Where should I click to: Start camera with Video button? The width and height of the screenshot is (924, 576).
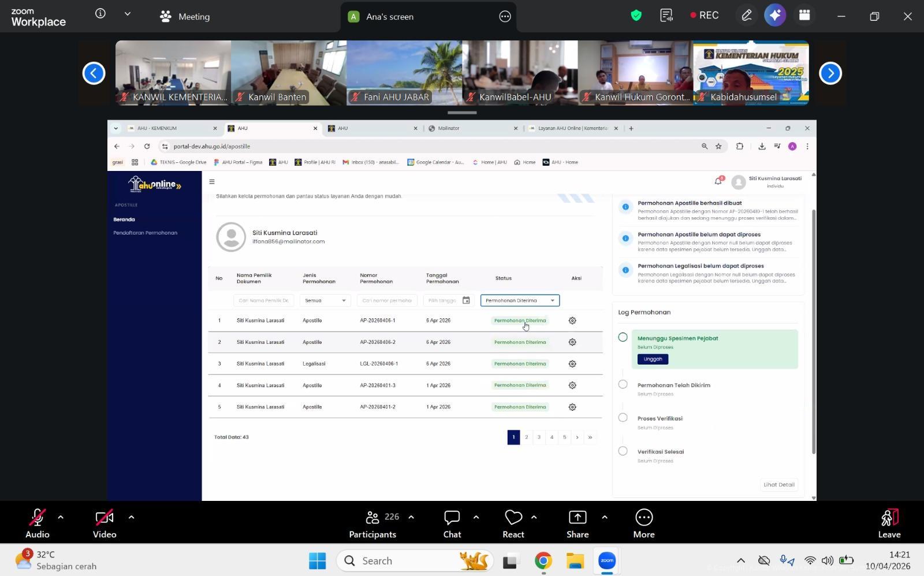(105, 523)
